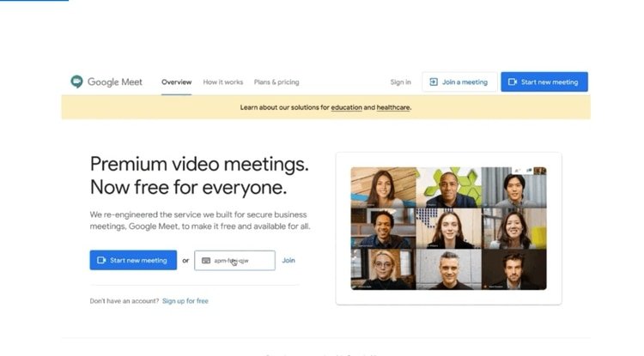Viewport: 644px width, 356px height.
Task: Focus the meeting code input field
Action: click(x=234, y=261)
